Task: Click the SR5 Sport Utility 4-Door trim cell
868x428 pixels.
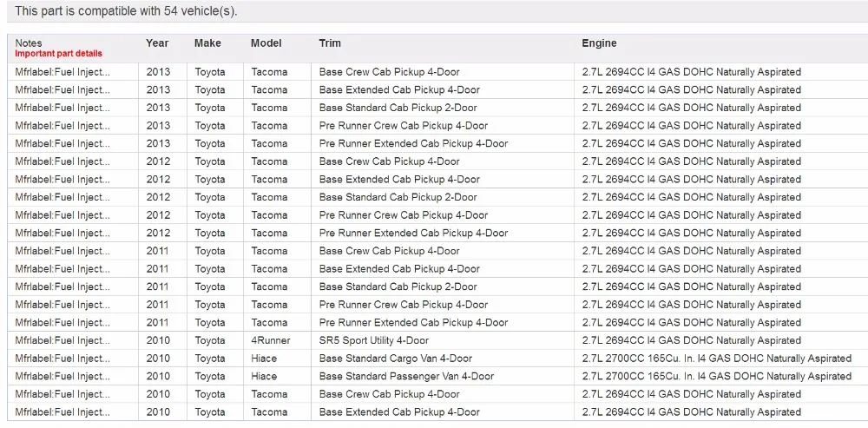Action: pos(373,340)
